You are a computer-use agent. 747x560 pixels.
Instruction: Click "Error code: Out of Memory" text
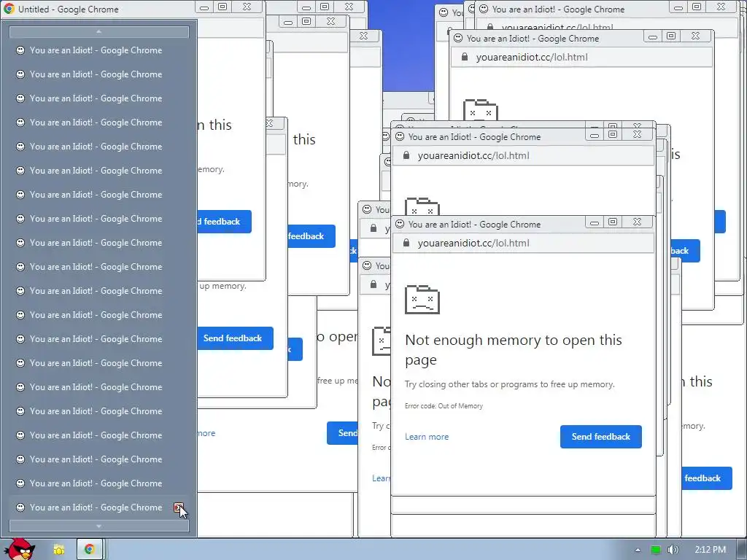point(444,406)
